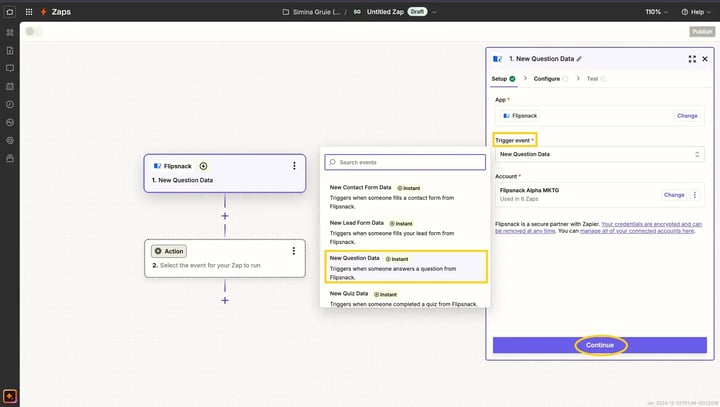Click the Untitled Zap title
This screenshot has width=720, height=407.
pos(385,12)
